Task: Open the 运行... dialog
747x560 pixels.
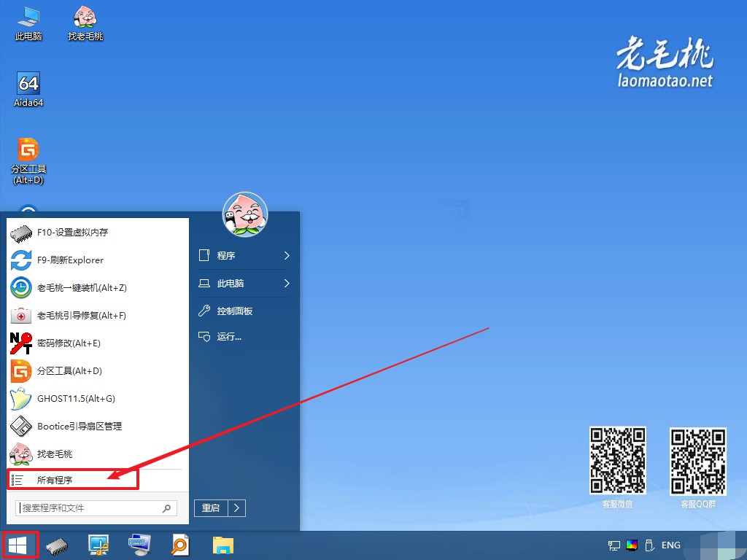Action: tap(244, 337)
